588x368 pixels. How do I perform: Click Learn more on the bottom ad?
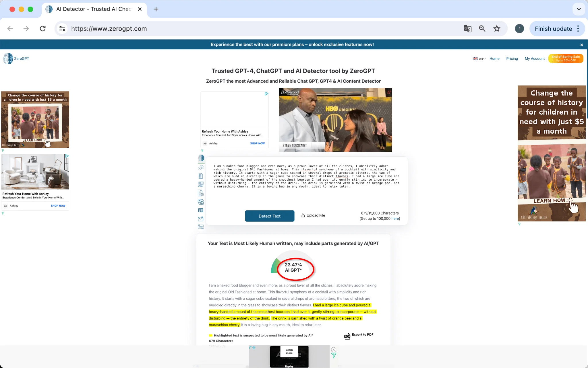289,352
